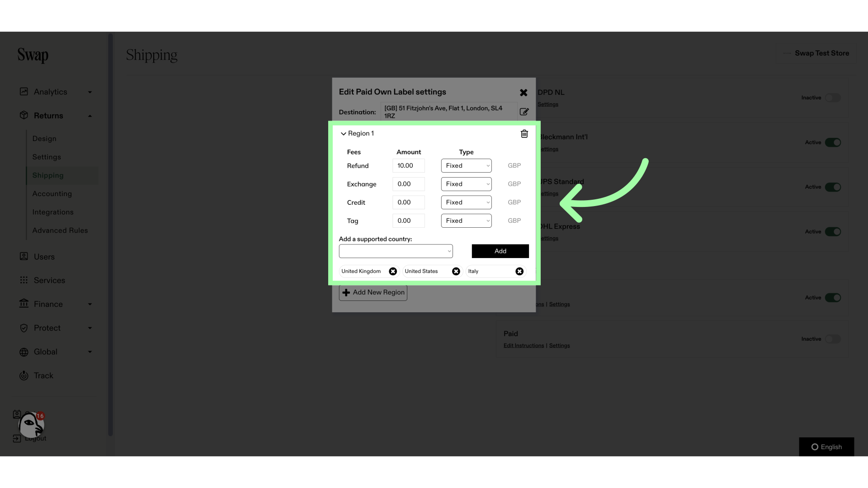
Task: Click the Exchange amount field
Action: click(409, 184)
